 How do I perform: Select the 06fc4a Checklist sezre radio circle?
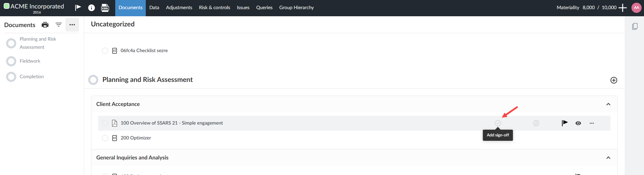105,51
